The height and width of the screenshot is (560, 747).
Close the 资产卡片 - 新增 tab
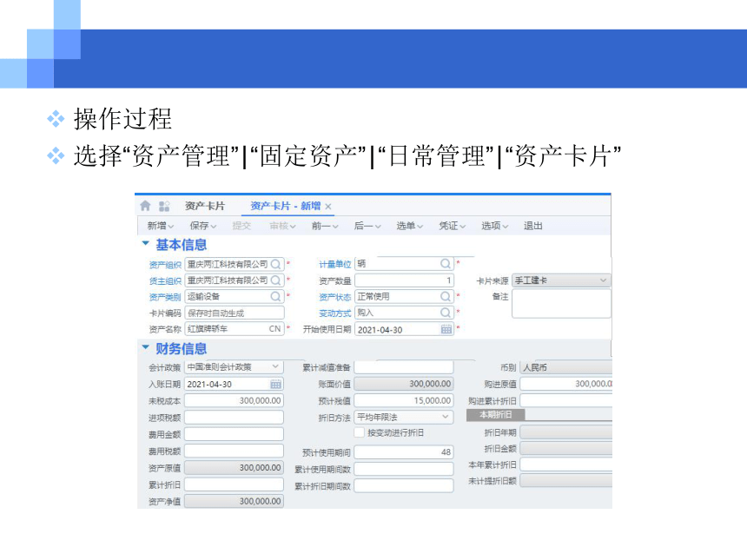(x=328, y=207)
